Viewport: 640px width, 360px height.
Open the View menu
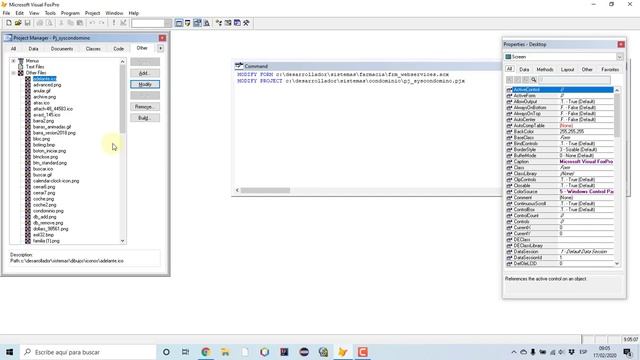pos(34,13)
